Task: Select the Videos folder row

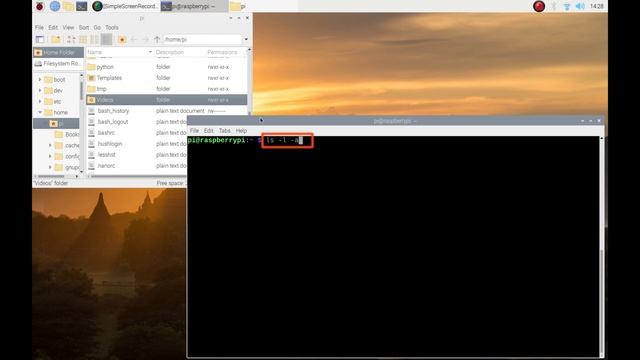Action: pos(167,100)
